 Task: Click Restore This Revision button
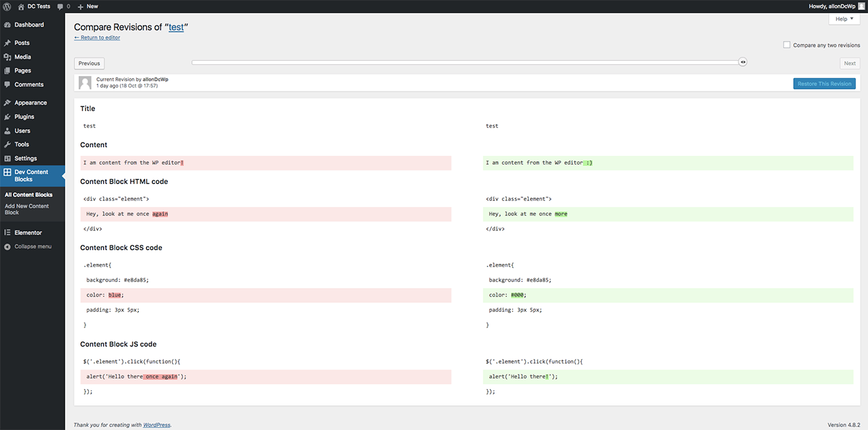pyautogui.click(x=824, y=83)
